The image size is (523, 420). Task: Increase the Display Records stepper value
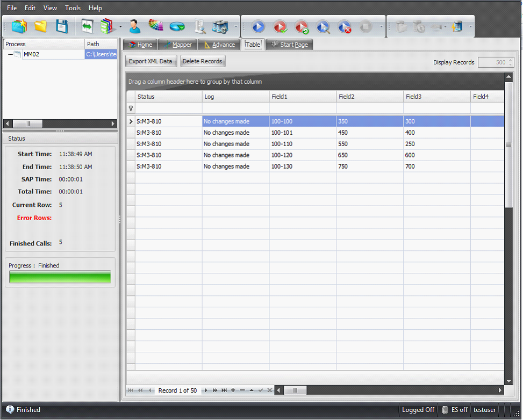click(x=511, y=60)
